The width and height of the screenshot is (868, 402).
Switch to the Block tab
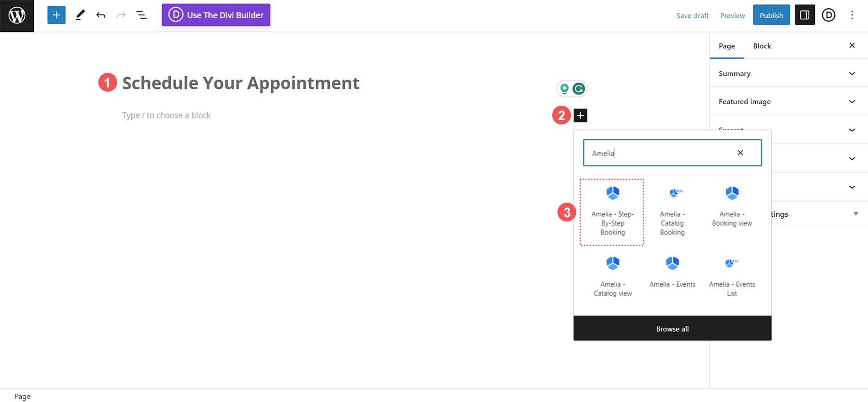click(762, 46)
